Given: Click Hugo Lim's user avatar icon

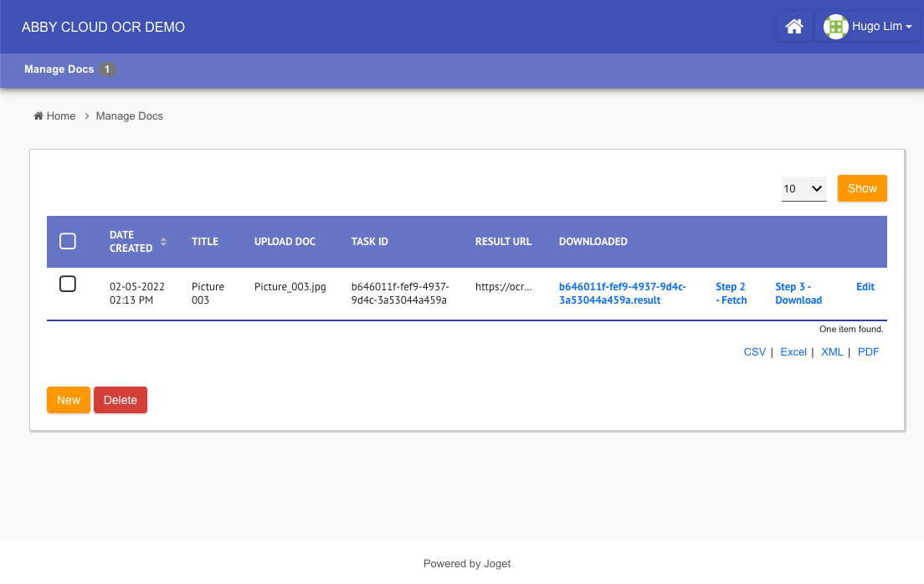Looking at the screenshot, I should pos(835,27).
